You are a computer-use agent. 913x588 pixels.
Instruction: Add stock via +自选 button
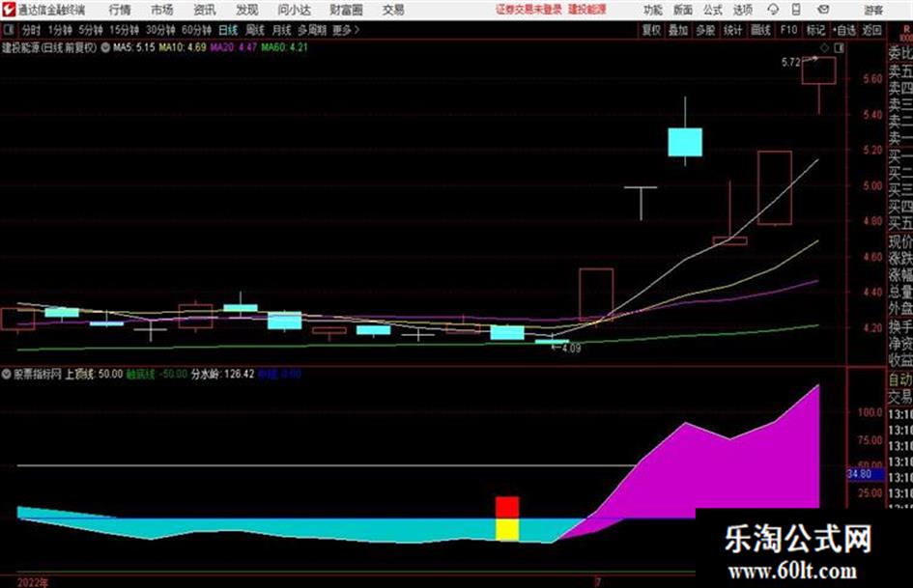843,30
